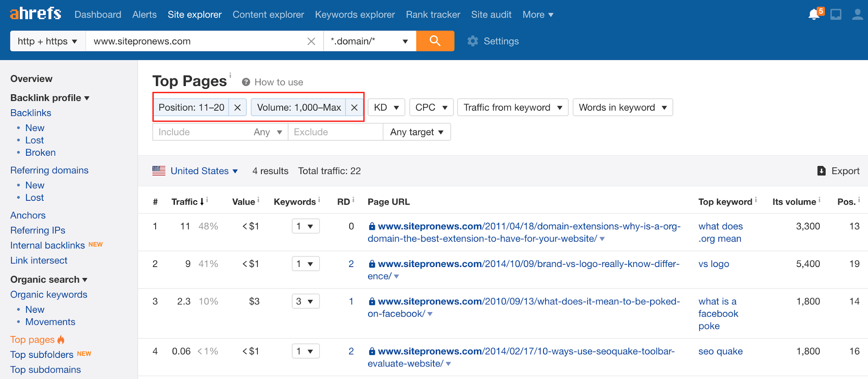Open the Alerts menu item

point(144,15)
